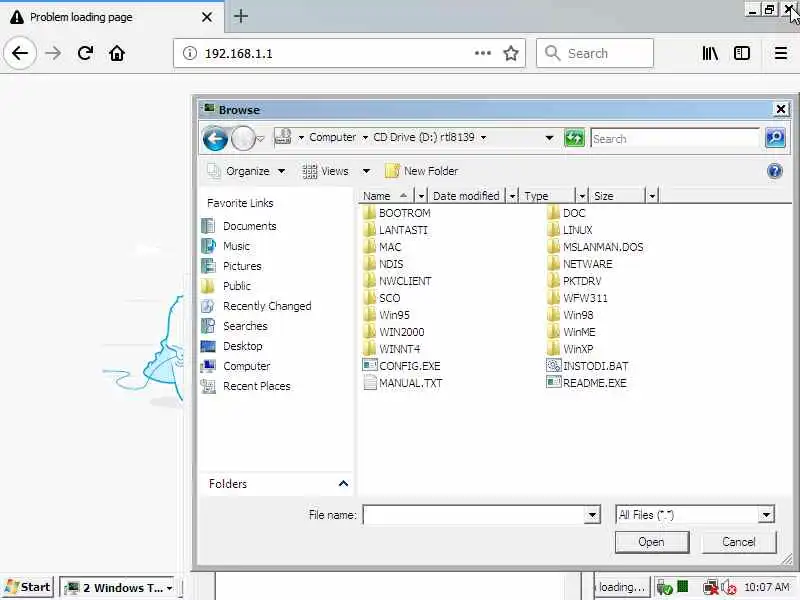800x600 pixels.
Task: Expand the address bar path history dropdown
Action: click(549, 138)
